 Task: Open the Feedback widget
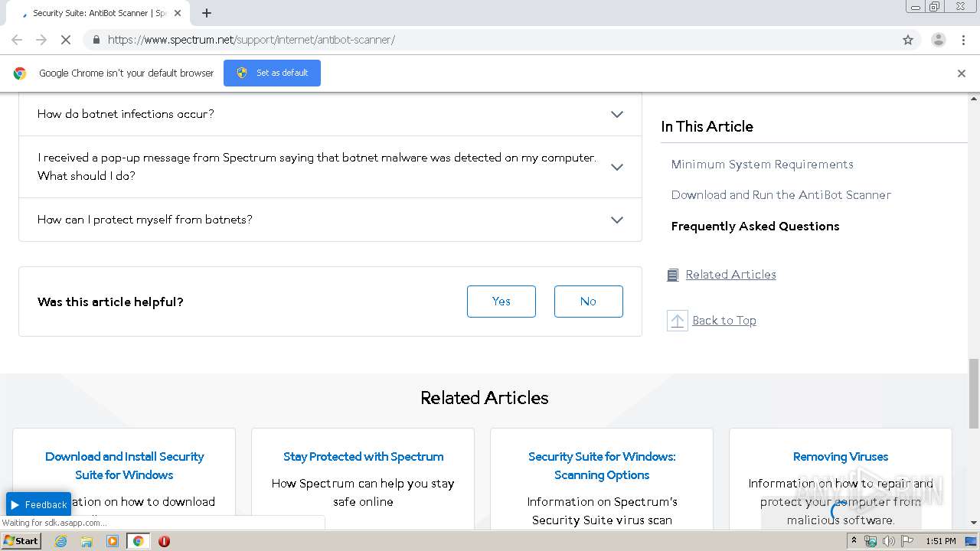pyautogui.click(x=38, y=505)
